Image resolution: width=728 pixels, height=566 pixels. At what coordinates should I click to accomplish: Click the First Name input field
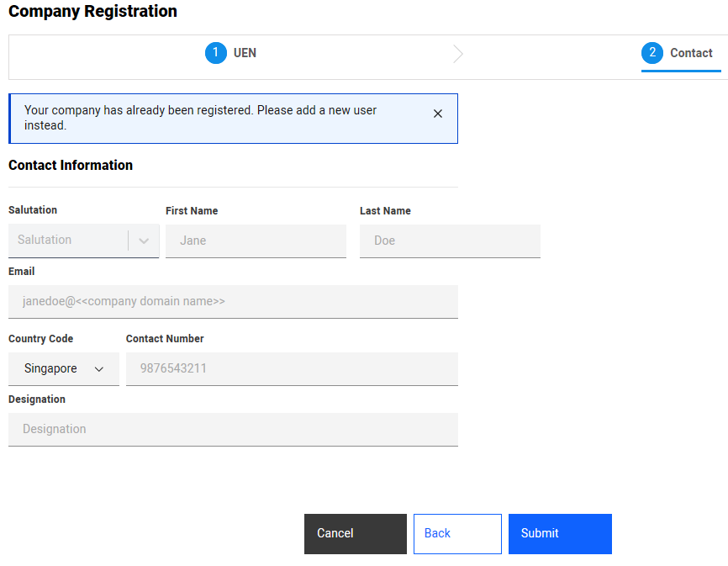point(256,241)
